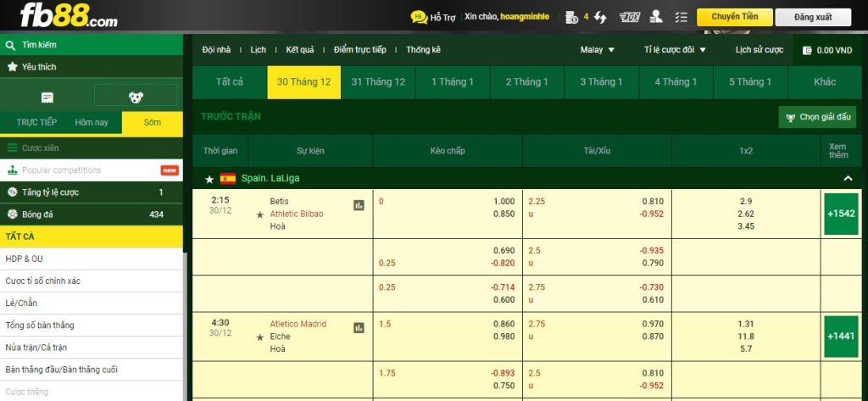Click the Yêu thích star icon
This screenshot has height=401, width=868.
[12, 66]
